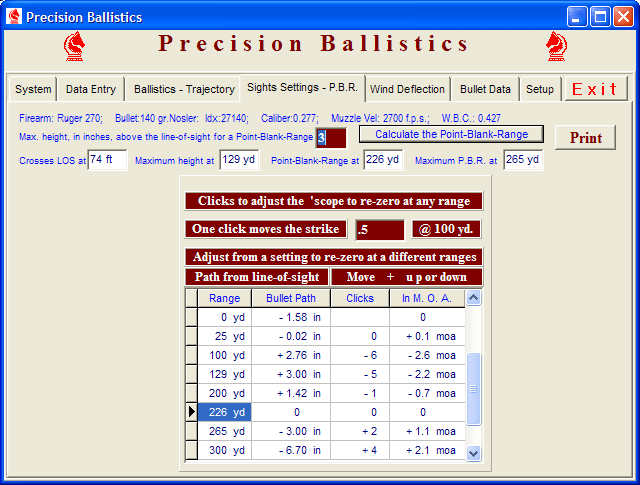Click the title bar application icon
The width and height of the screenshot is (640, 485).
point(14,17)
